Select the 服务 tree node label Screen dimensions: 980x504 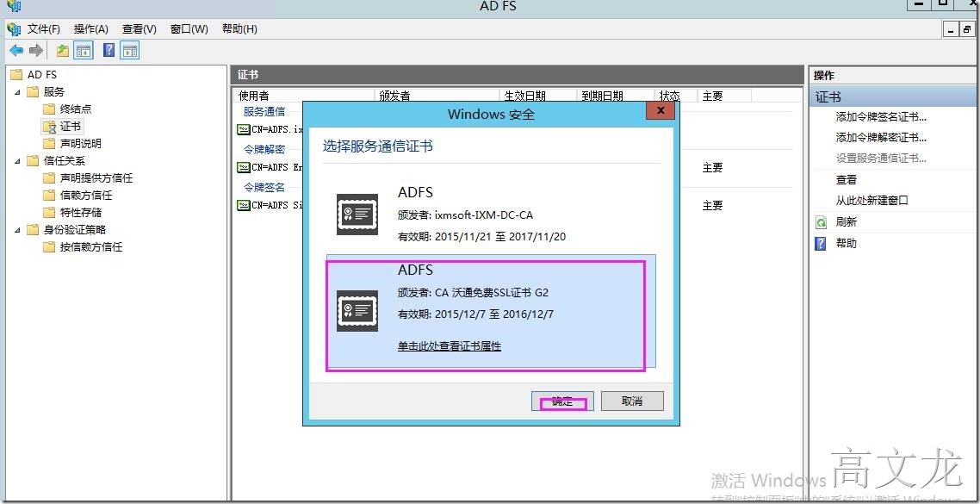point(53,92)
